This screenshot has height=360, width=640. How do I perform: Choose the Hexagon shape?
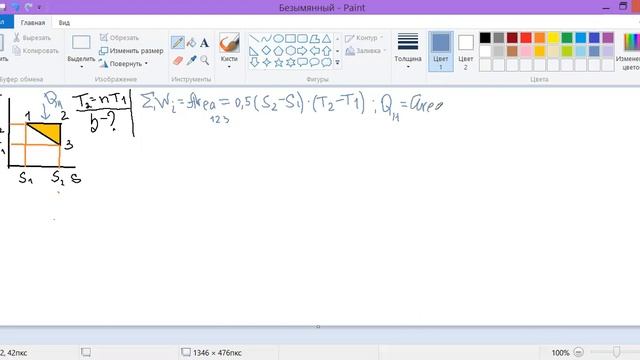point(290,51)
